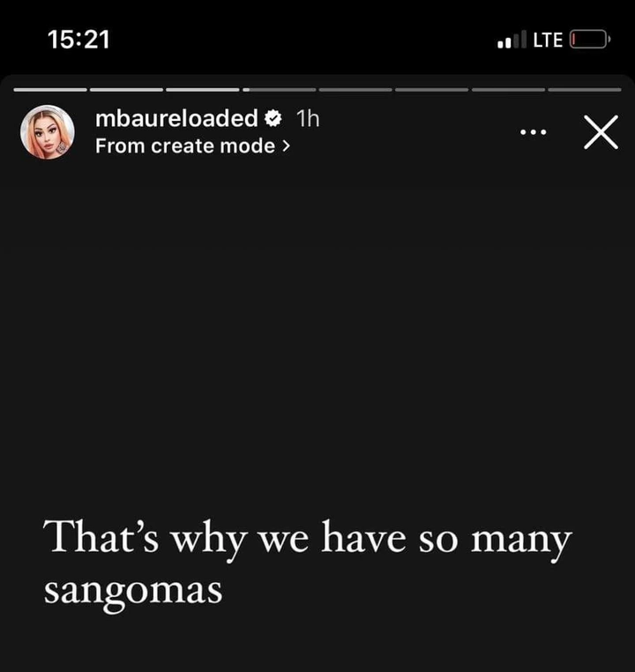Jump to first story progress segment

[x=50, y=90]
